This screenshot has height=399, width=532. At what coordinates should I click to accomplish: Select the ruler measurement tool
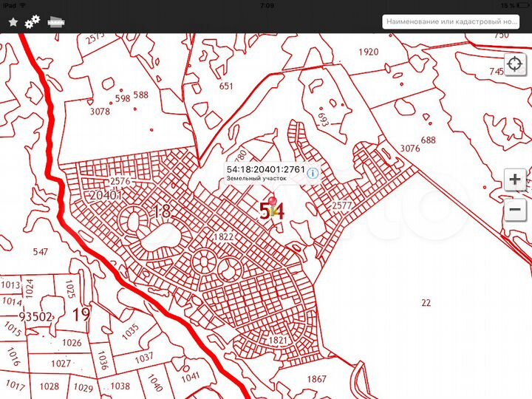[x=55, y=21]
